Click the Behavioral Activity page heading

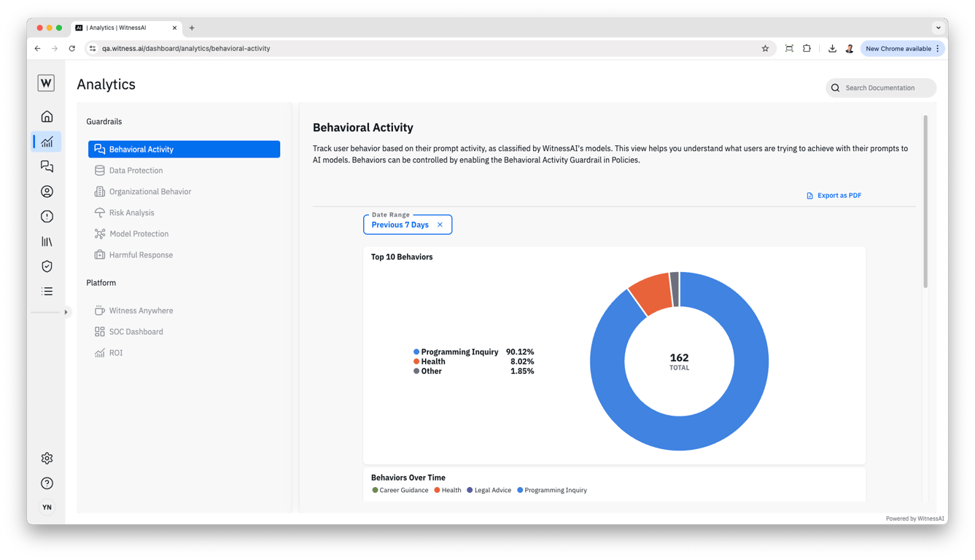tap(363, 128)
